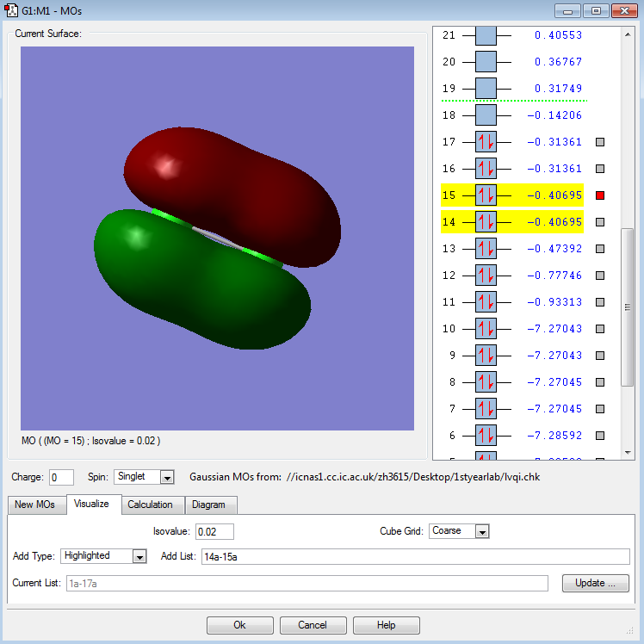Screen dimensions: 644x644
Task: Click the window resize grip at bottom corner
Action: tap(630, 630)
